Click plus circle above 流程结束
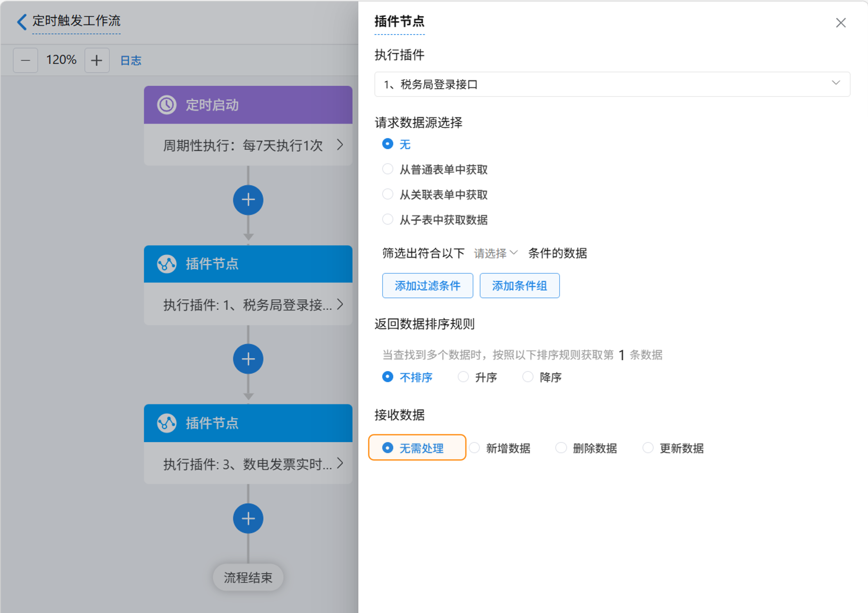Screen dimensions: 868x613 [x=248, y=518]
